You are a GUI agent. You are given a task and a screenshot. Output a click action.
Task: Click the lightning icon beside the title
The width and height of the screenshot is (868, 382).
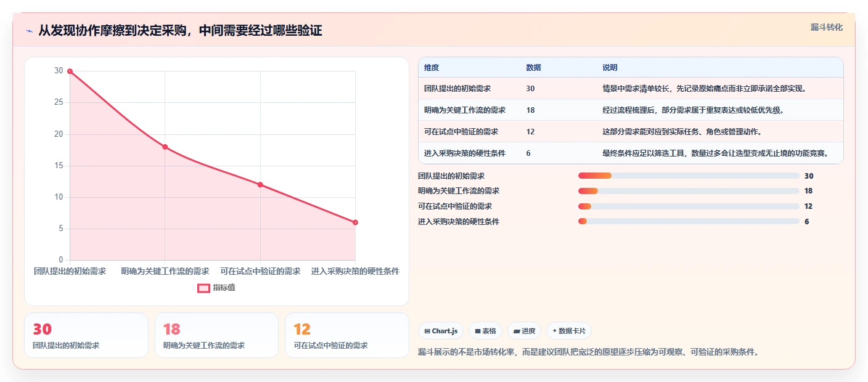tap(29, 31)
